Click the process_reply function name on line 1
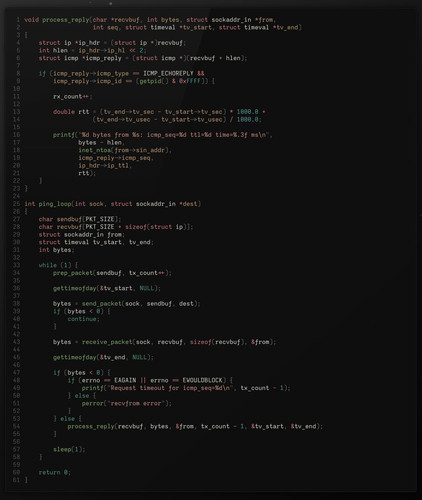The width and height of the screenshot is (422, 500). [66, 20]
